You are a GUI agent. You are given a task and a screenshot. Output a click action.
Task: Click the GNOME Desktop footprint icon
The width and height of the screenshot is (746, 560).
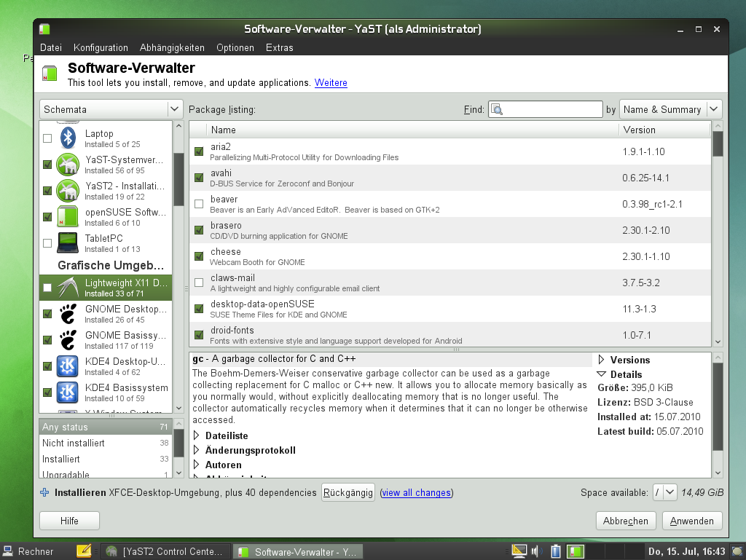pyautogui.click(x=68, y=314)
